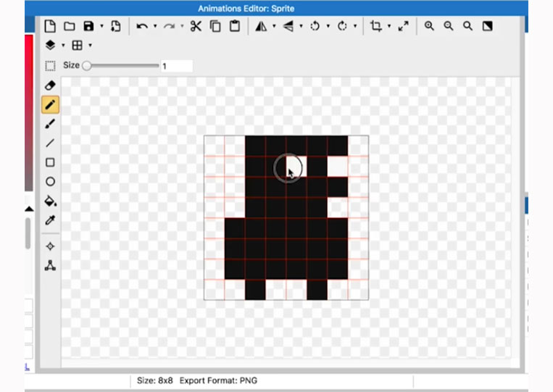Click the red gradient color bar
Viewport: 553px width, 392px height.
coord(29,113)
